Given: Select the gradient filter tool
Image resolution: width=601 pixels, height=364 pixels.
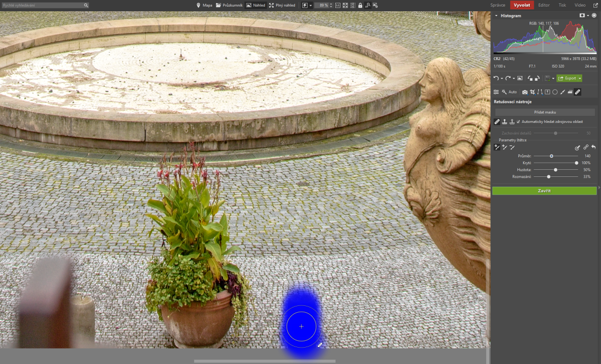Looking at the screenshot, I should tap(570, 92).
